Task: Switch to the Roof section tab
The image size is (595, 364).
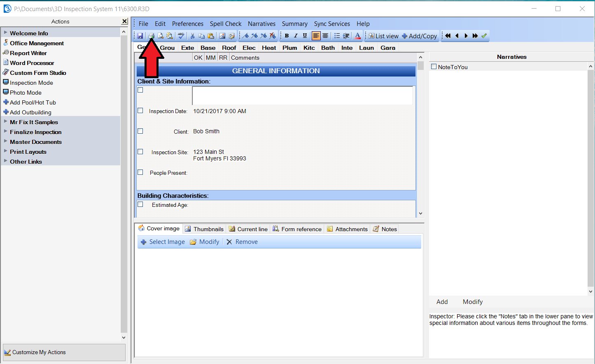Action: click(229, 48)
